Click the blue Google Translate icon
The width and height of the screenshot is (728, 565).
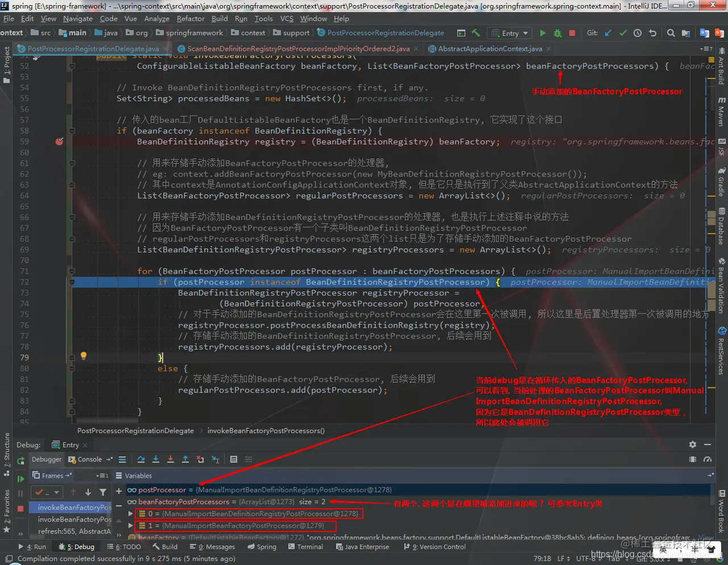[x=705, y=33]
